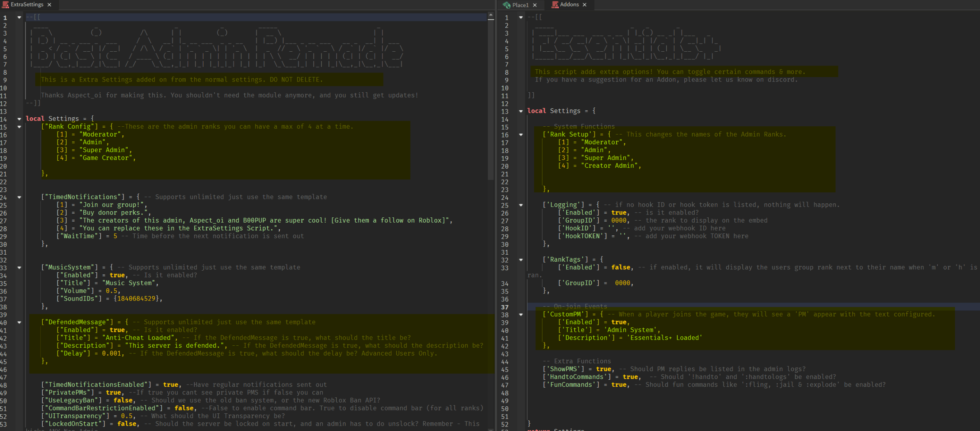Click the "DO NOT DELETE" comment line
The width and height of the screenshot is (980, 431).
(182, 80)
